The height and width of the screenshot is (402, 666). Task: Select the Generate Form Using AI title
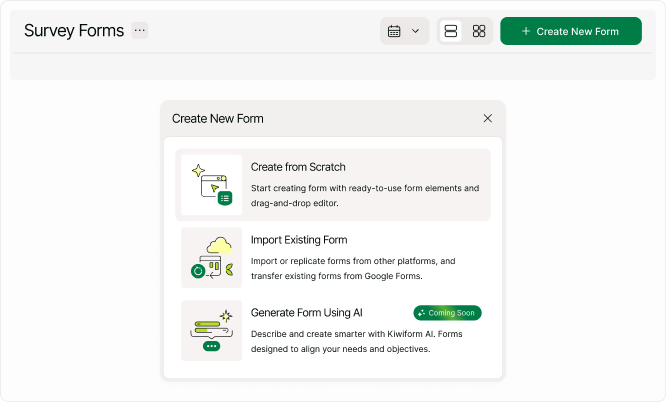(x=306, y=313)
